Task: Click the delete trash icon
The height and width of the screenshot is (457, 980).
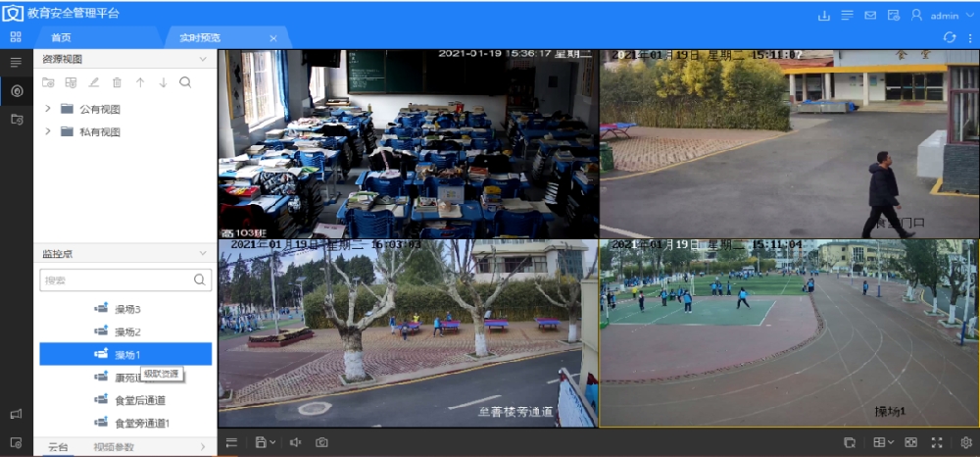Action: tap(117, 82)
